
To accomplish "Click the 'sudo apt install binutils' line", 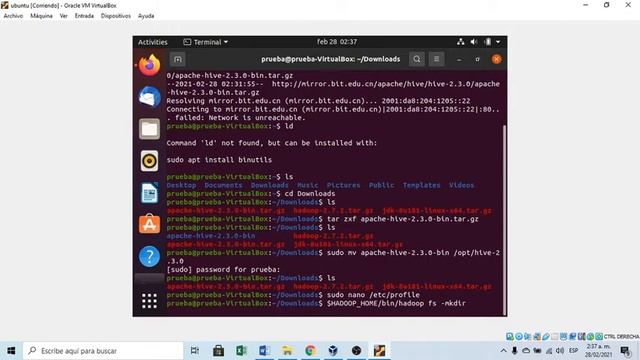I will click(219, 160).
